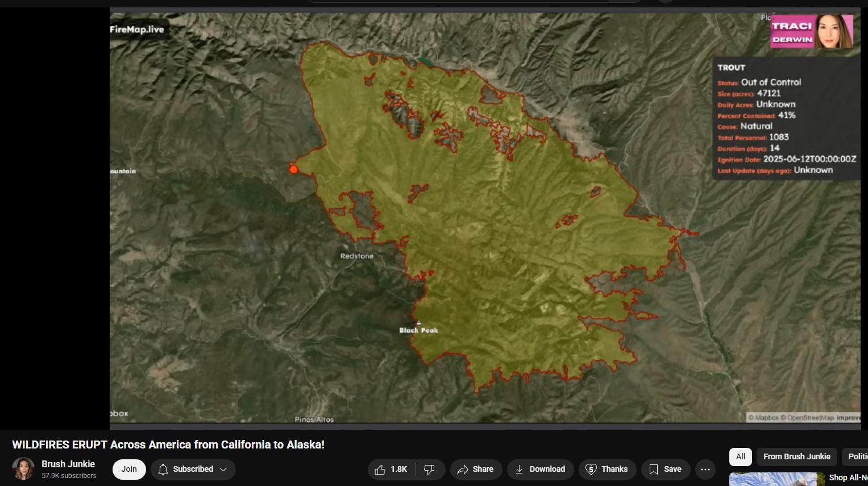Toggle the Subscribed notification bell
Viewport: 868px width, 486px height.
click(163, 469)
